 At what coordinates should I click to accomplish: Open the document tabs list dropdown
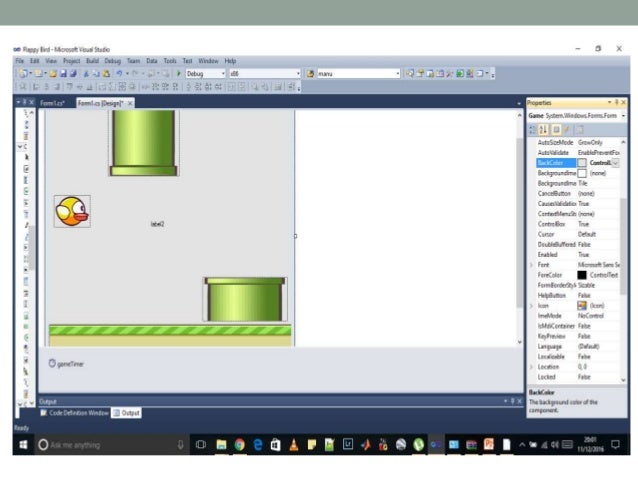tap(519, 104)
